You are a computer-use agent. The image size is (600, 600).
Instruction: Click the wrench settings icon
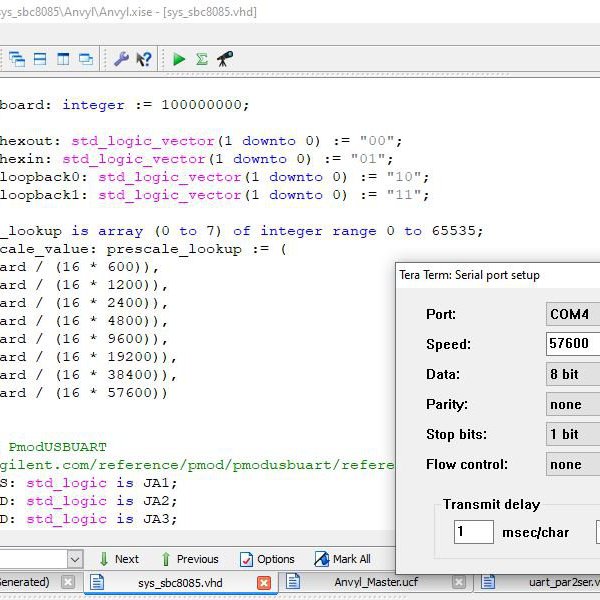(121, 59)
